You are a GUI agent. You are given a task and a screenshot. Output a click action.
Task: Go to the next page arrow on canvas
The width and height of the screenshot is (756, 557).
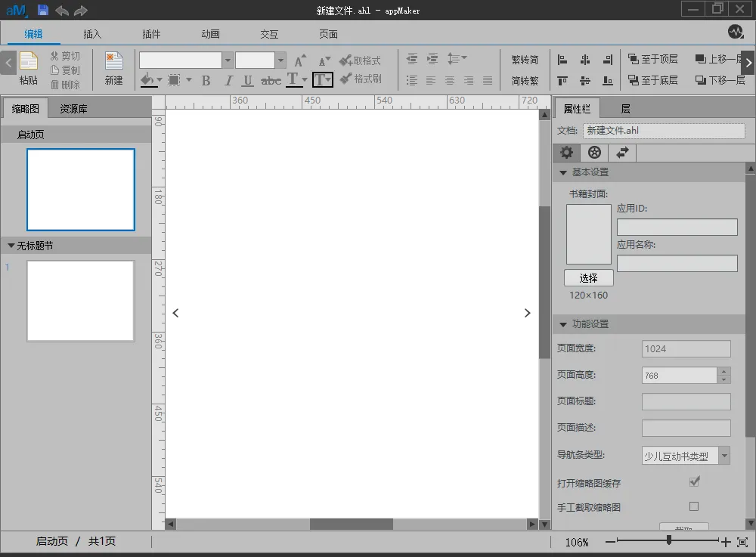[x=527, y=313]
